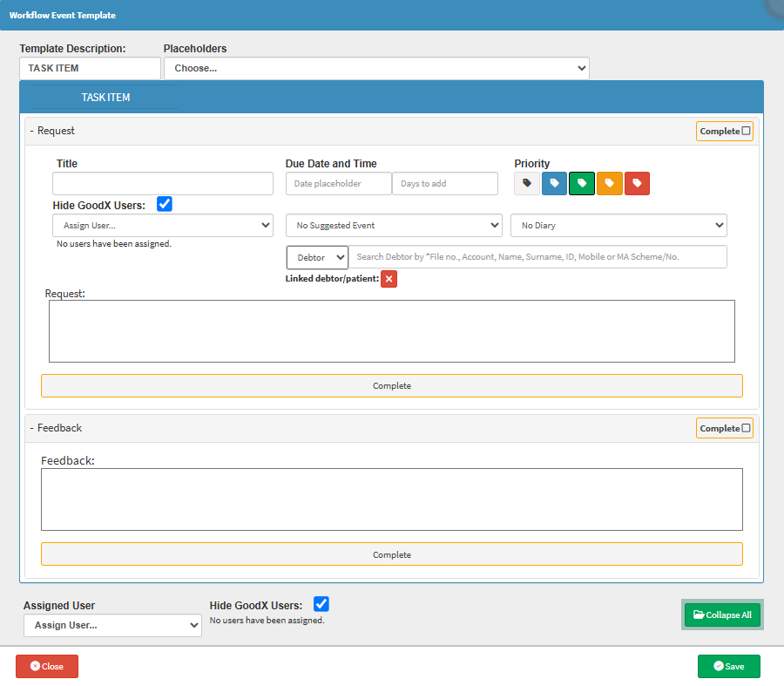
Task: Set priority with the red tag icon
Action: click(637, 183)
